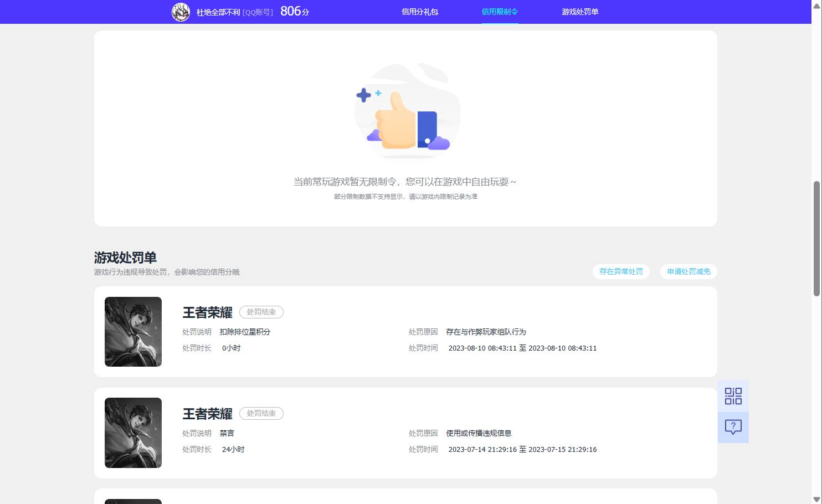Click the duration 0小时

(x=231, y=348)
